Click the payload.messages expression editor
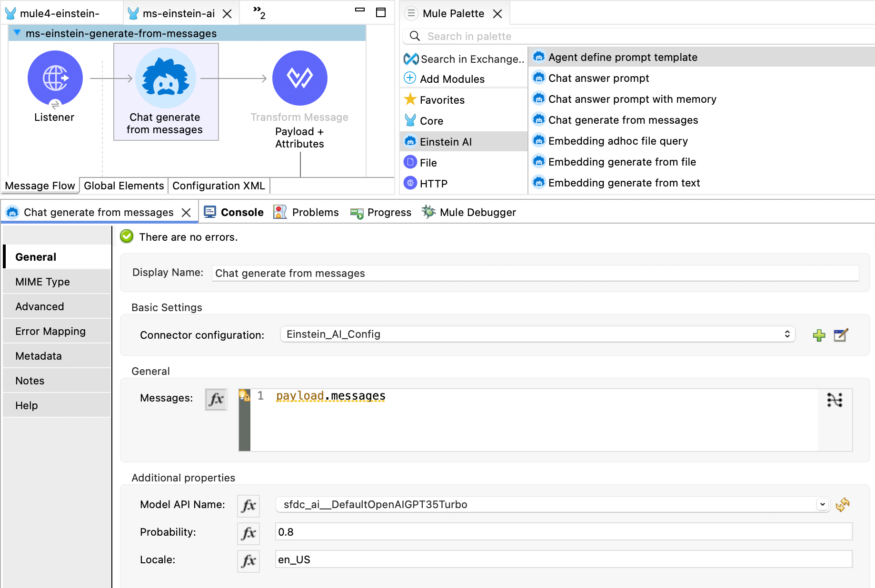Image resolution: width=875 pixels, height=588 pixels. coord(533,420)
